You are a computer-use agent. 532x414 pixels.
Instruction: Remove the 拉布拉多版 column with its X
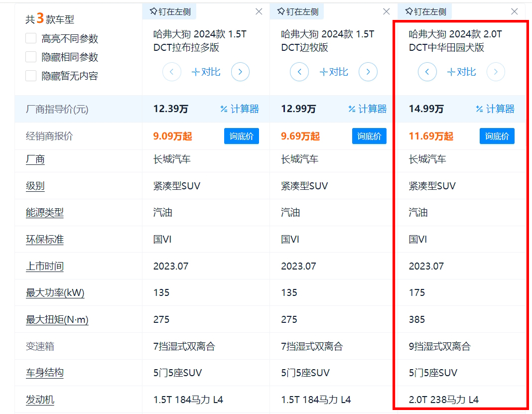259,12
